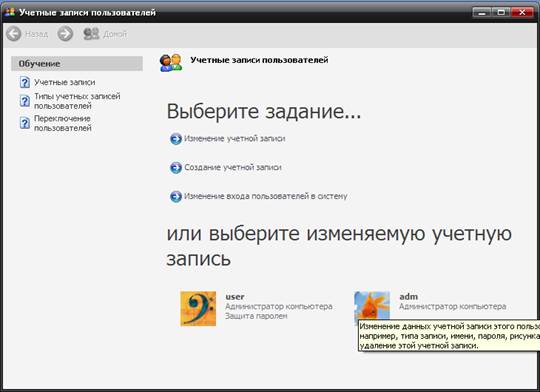Select Изменение входа пользователей в систему link
The width and height of the screenshot is (540, 392).
266,196
